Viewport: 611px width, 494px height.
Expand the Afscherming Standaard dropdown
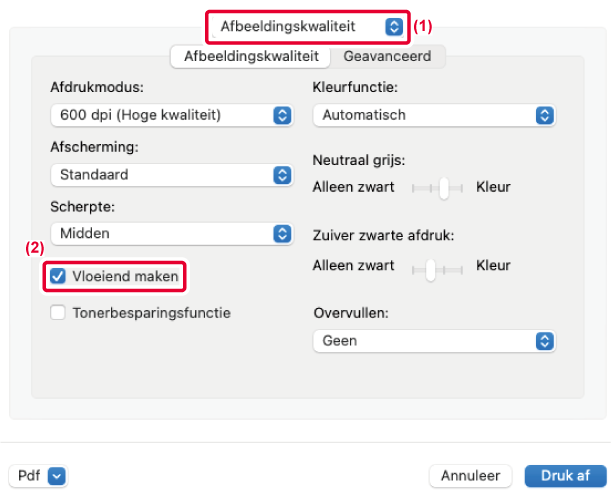click(x=170, y=174)
